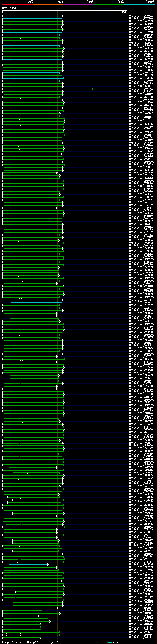Select the label UniRef100_C5DNC3
The image size is (157, 644).
[x=141, y=54]
